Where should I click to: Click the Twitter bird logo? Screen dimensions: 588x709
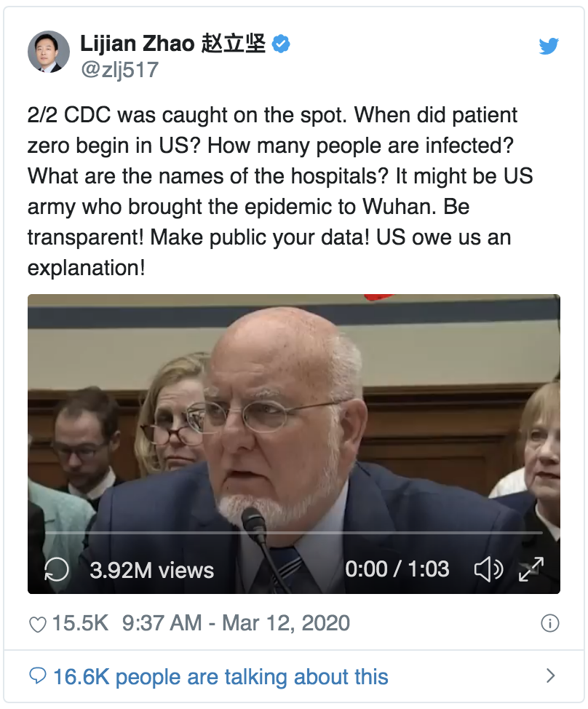(549, 47)
